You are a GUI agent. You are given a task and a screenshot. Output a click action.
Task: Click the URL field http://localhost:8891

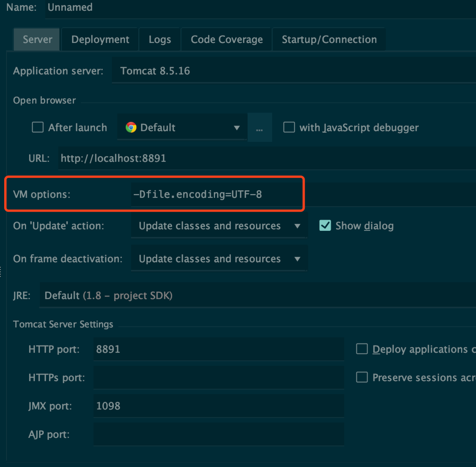[267, 158]
